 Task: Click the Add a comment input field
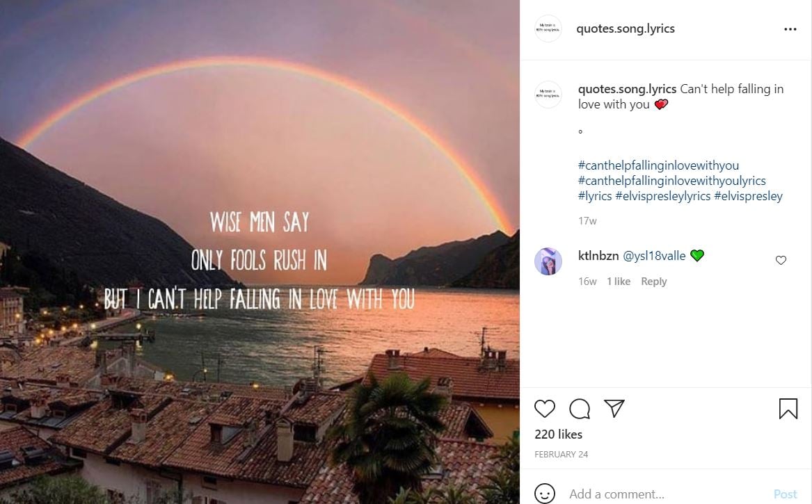pos(616,494)
